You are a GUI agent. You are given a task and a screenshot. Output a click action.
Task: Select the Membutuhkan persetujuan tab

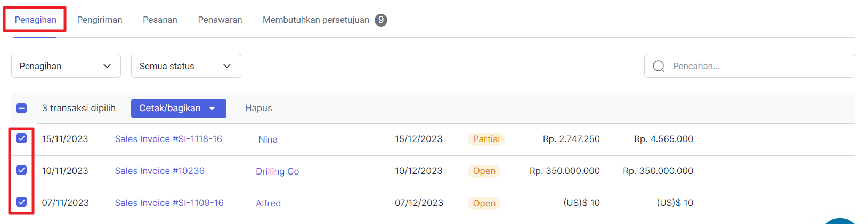click(315, 20)
